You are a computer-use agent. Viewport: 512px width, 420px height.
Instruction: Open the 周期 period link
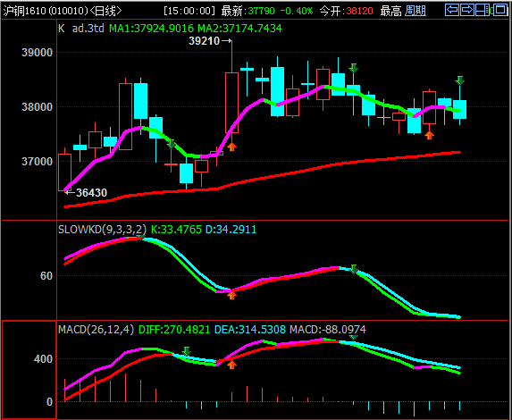pos(415,11)
